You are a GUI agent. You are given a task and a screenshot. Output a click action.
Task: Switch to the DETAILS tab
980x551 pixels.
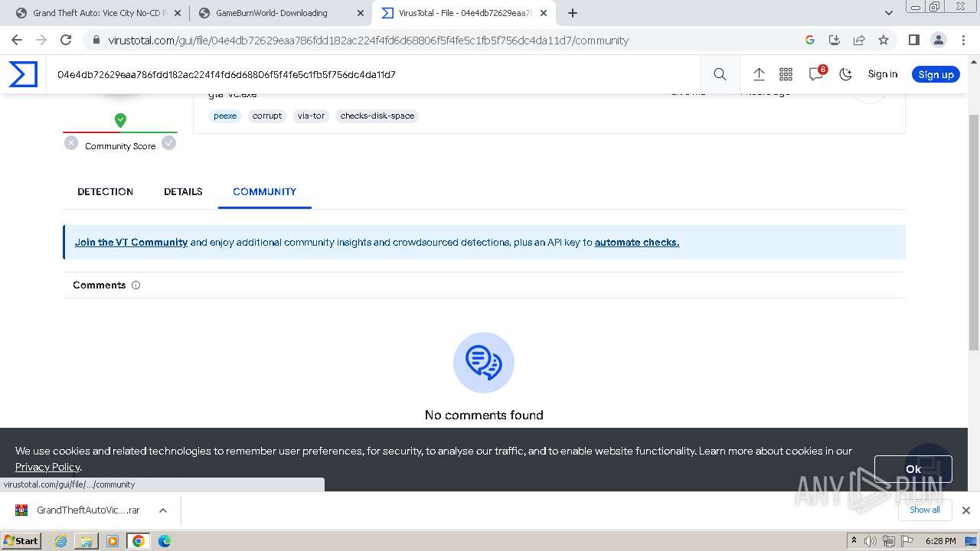point(183,191)
